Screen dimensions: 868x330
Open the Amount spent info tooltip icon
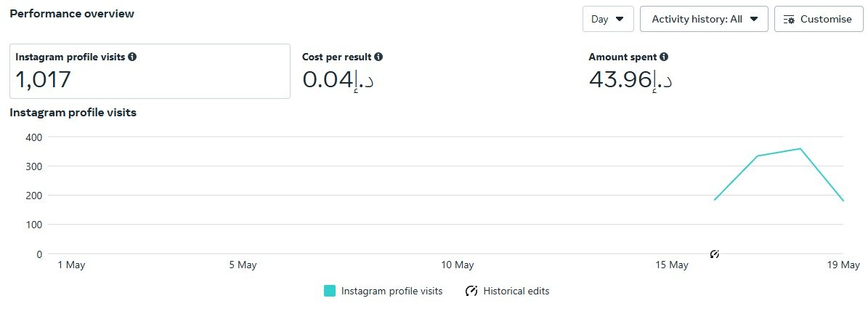(664, 57)
